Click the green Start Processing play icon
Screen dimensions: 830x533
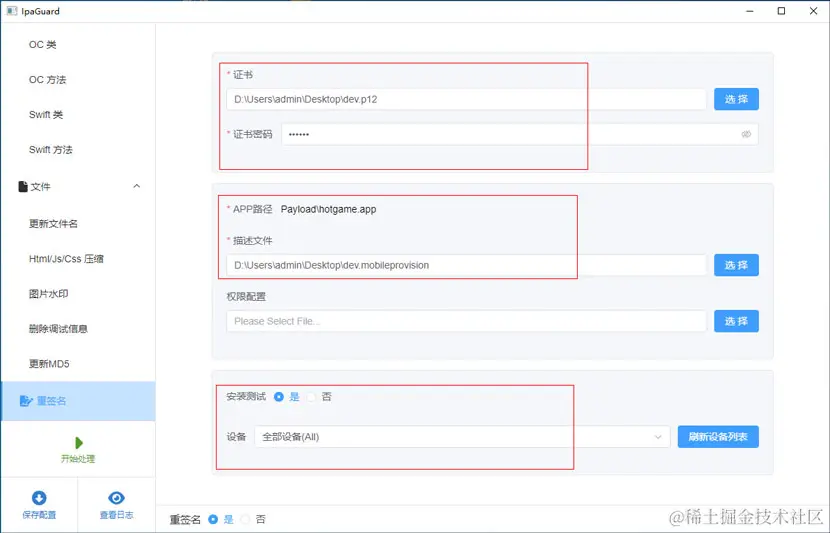click(79, 442)
